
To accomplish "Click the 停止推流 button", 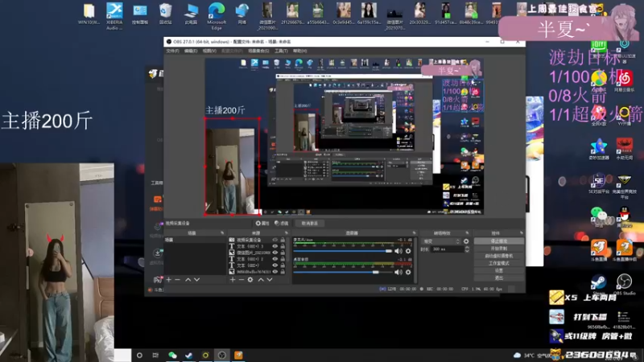I will [x=499, y=241].
